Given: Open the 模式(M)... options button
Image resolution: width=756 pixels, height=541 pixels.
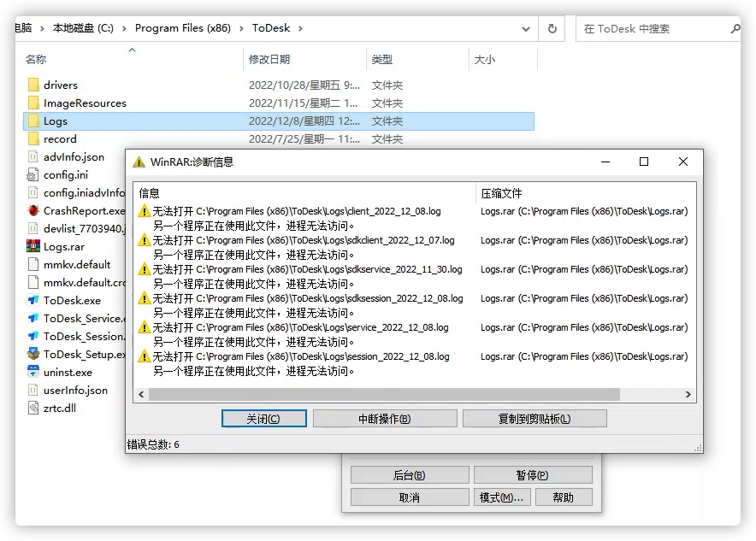Looking at the screenshot, I should (501, 497).
